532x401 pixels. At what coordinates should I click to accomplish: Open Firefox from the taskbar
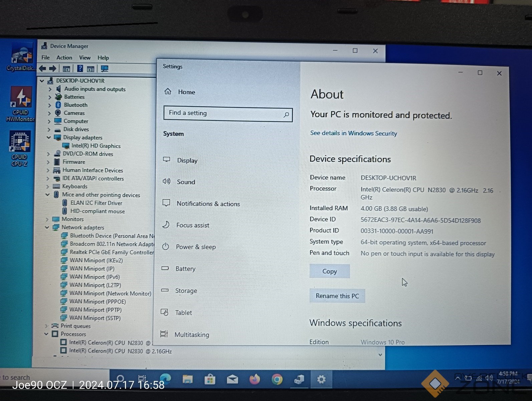tap(255, 379)
